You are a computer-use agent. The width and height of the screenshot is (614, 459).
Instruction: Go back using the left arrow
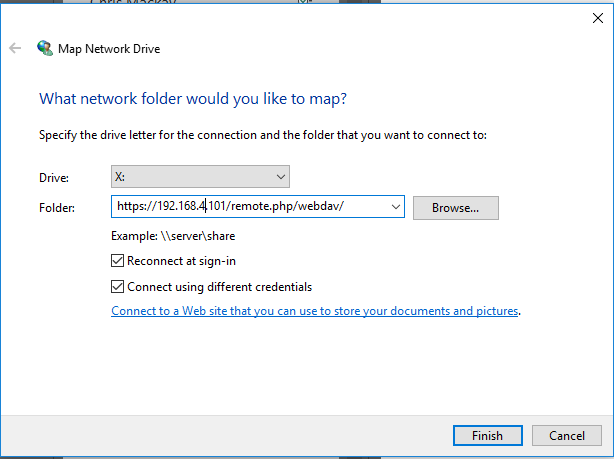click(15, 48)
